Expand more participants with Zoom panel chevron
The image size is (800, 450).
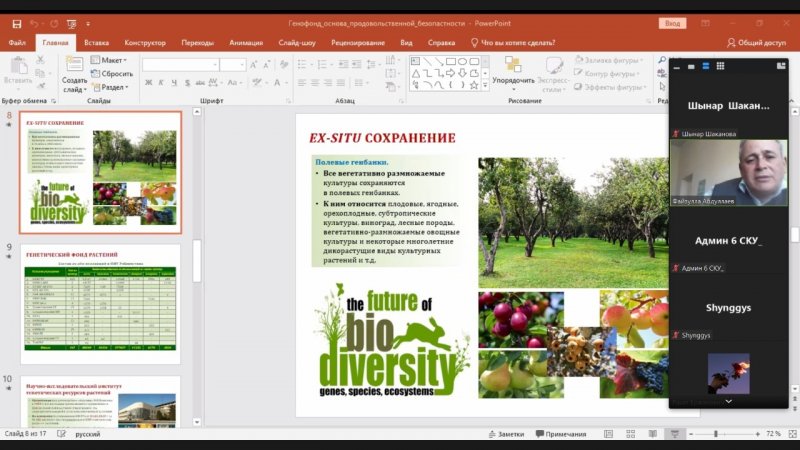(x=729, y=402)
